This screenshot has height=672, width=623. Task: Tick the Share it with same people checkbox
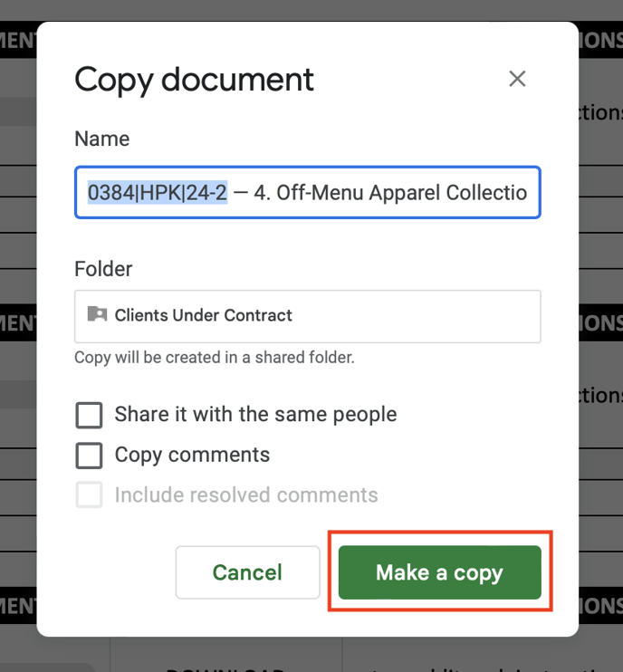click(89, 415)
